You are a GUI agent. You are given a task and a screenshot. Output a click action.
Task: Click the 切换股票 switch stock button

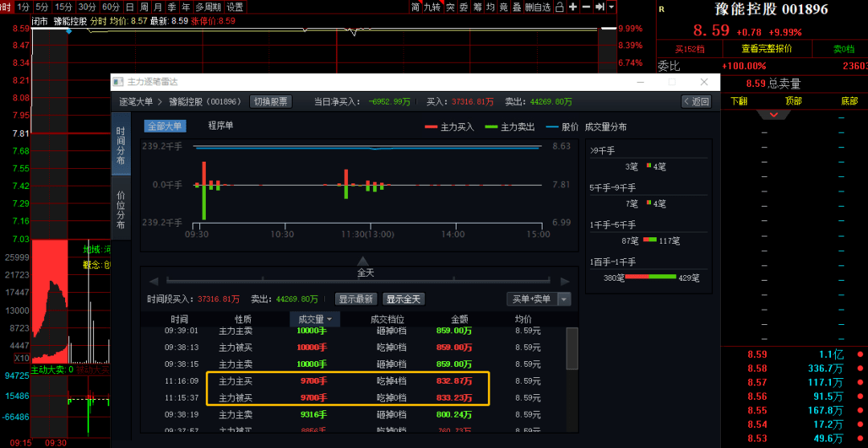tap(271, 102)
